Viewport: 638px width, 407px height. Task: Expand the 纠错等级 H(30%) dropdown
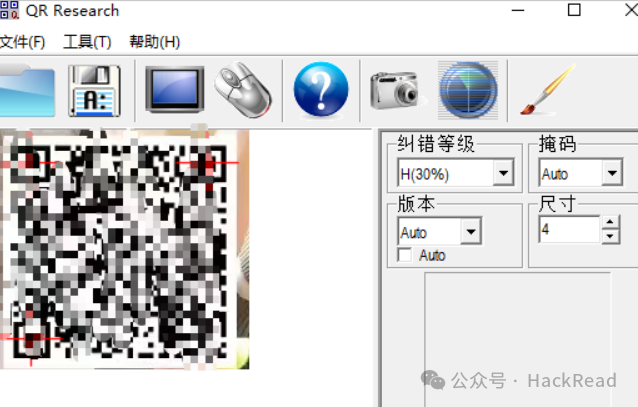503,173
